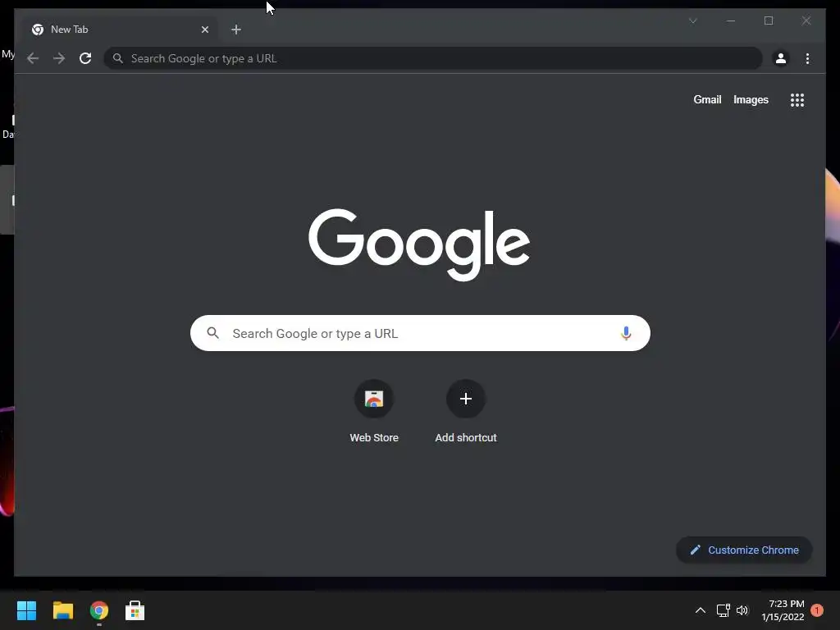Open Images link
Screen dimensions: 840x630
(x=751, y=99)
